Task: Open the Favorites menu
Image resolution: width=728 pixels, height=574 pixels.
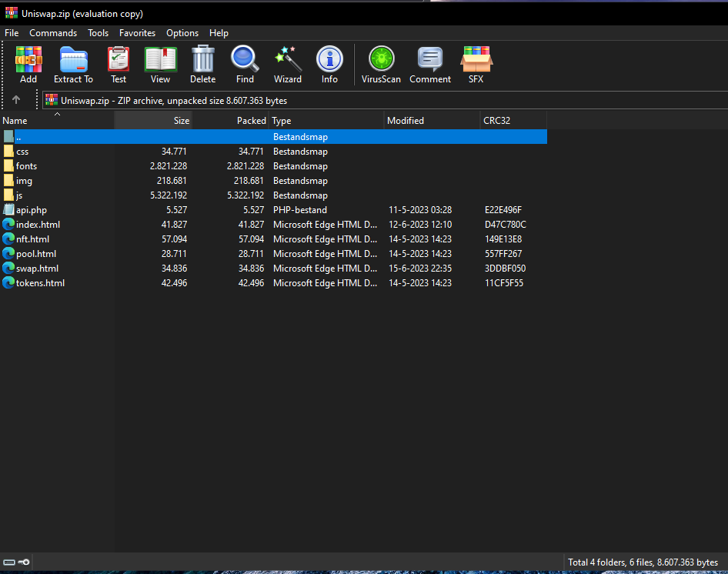Action: [137, 33]
